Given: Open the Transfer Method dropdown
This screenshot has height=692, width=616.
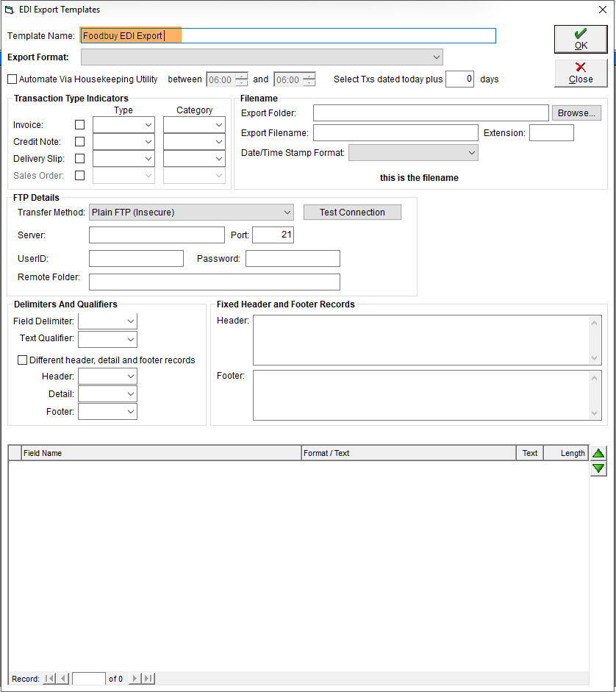Looking at the screenshot, I should pos(192,213).
